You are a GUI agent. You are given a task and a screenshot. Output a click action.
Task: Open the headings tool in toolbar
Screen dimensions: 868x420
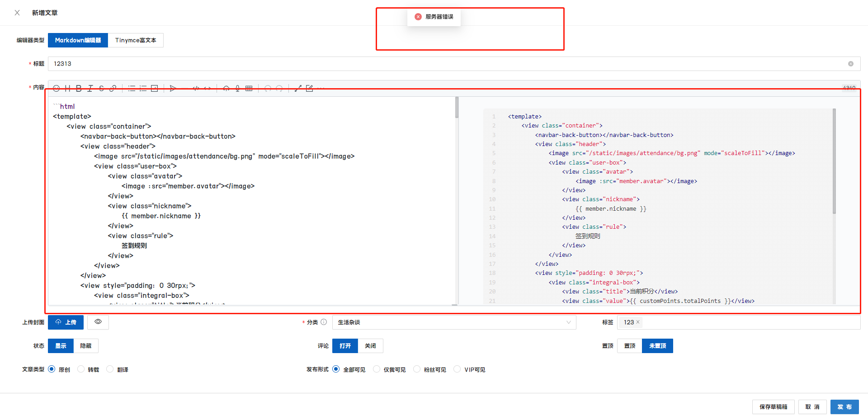point(67,89)
